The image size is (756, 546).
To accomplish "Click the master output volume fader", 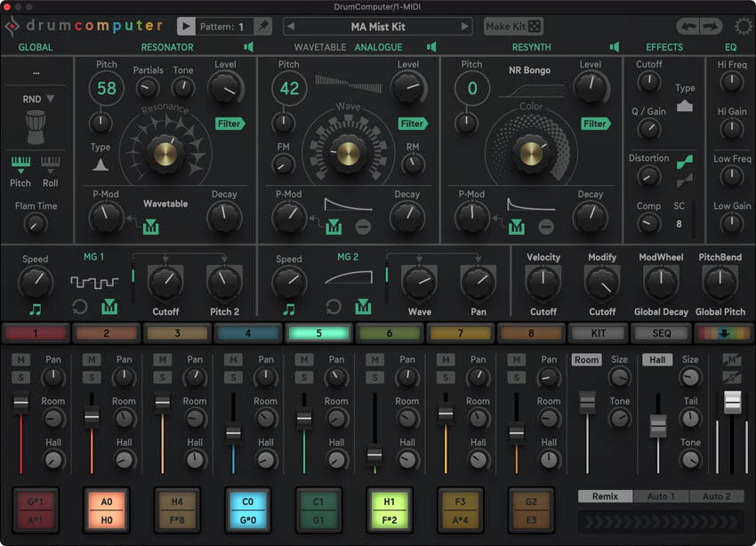I will (732, 401).
